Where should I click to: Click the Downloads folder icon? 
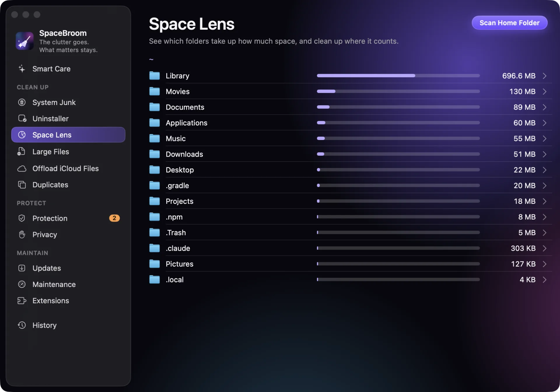155,154
